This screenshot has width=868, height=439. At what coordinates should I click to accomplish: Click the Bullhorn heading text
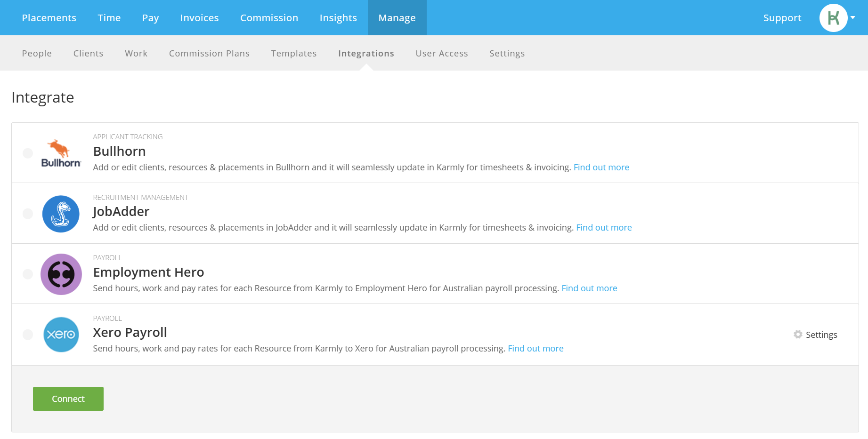[x=119, y=151]
